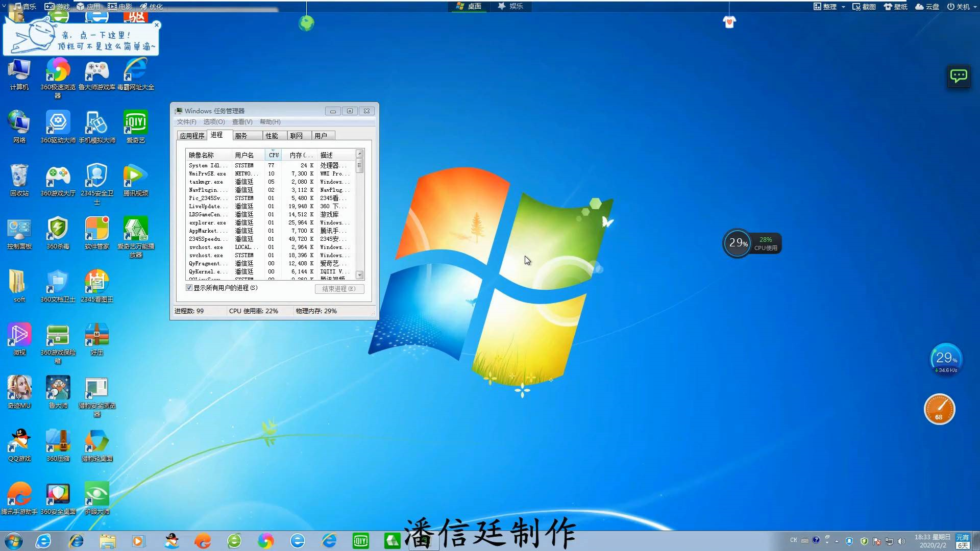Open 猎豹安全浏览器 desktop shortcut

tap(97, 396)
